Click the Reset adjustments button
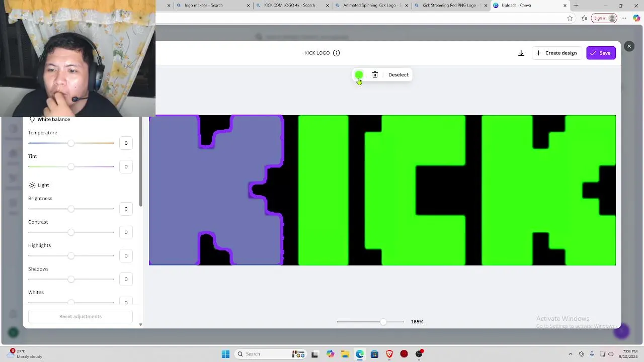The width and height of the screenshot is (644, 362). click(80, 316)
